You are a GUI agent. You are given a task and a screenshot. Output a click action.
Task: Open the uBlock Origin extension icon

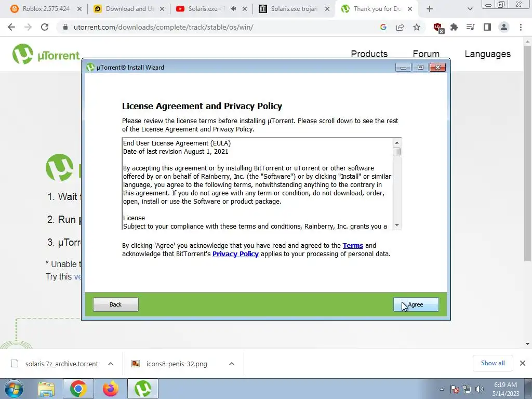point(438,28)
